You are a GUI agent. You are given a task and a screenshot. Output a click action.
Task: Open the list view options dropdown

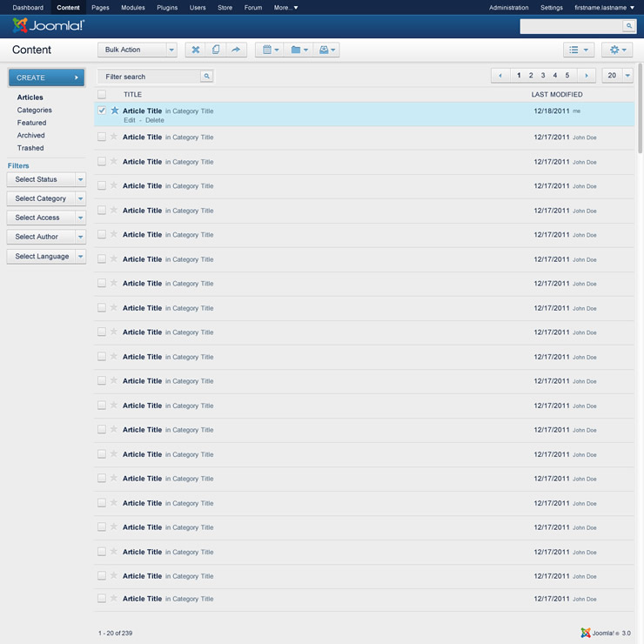[578, 50]
